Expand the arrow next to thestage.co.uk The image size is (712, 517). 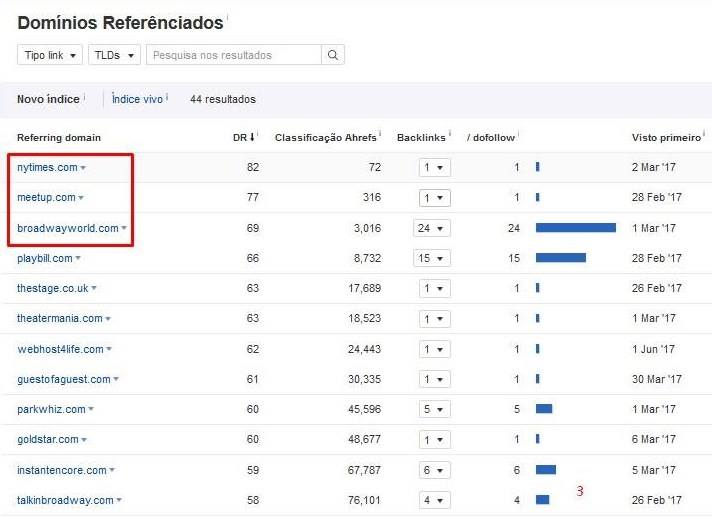tap(94, 288)
